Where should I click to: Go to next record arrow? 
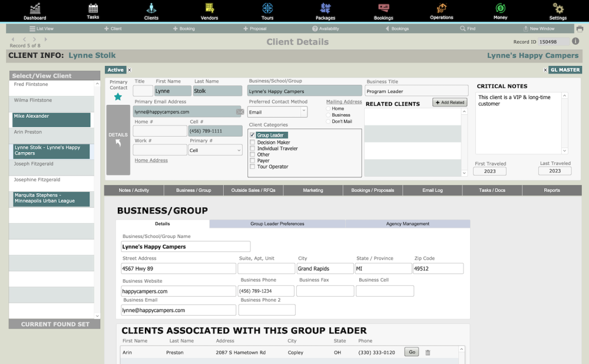click(35, 39)
